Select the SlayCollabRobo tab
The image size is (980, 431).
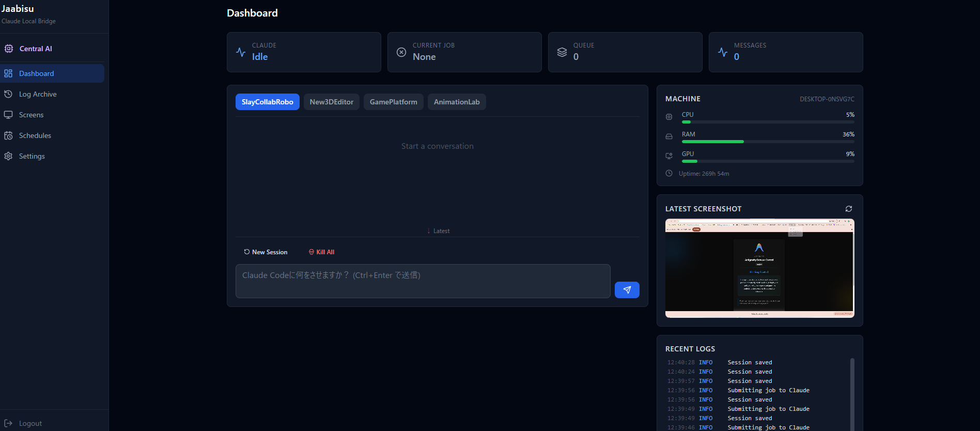pyautogui.click(x=267, y=102)
